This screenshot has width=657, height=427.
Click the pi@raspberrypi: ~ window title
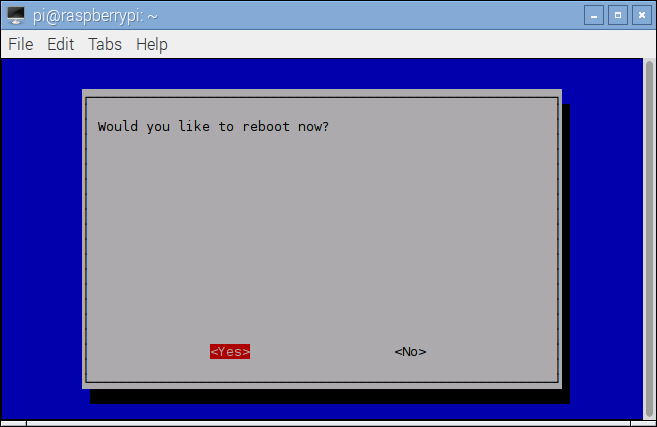[x=95, y=16]
